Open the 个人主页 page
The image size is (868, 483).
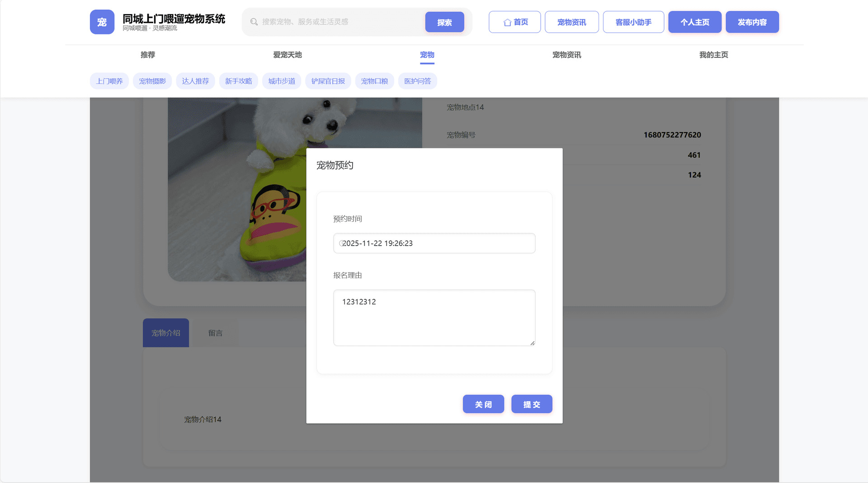click(x=695, y=22)
